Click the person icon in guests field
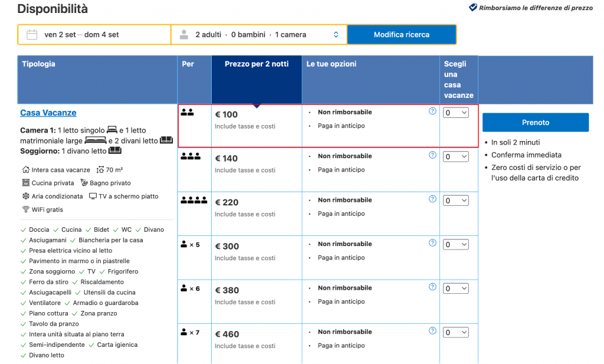Image resolution: width=604 pixels, height=364 pixels. pos(184,35)
